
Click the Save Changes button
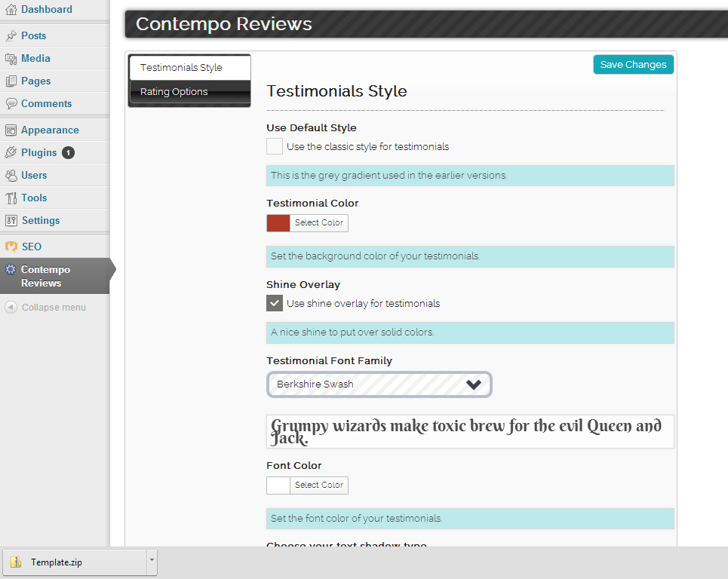coord(633,65)
